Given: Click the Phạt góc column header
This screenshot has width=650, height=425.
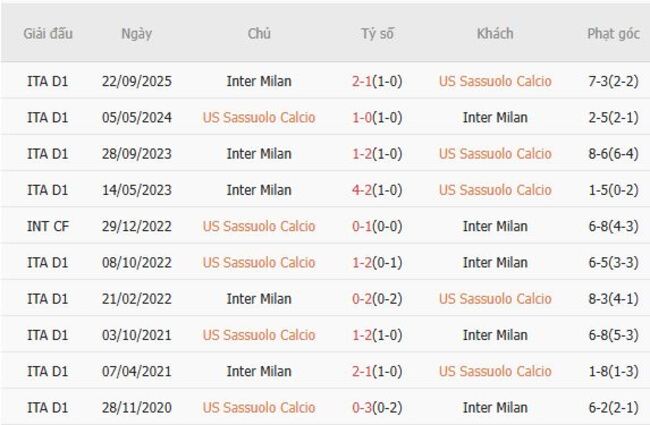Looking at the screenshot, I should 613,34.
